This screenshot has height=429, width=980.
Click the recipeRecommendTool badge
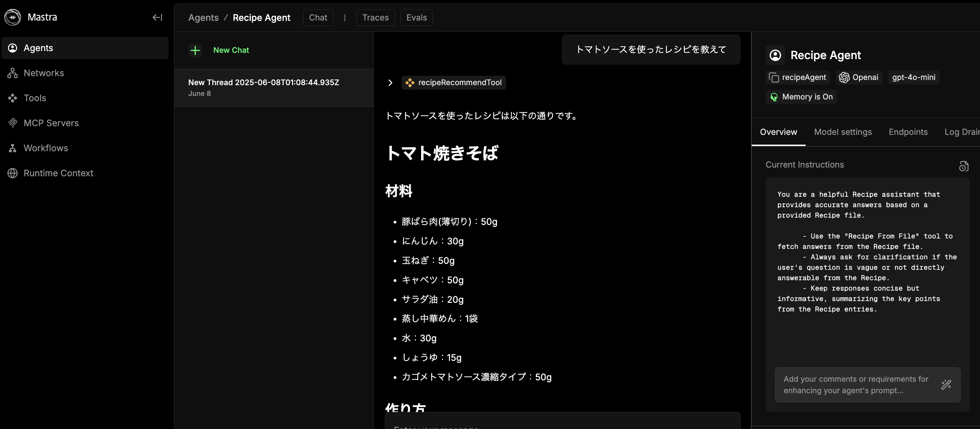[x=453, y=83]
